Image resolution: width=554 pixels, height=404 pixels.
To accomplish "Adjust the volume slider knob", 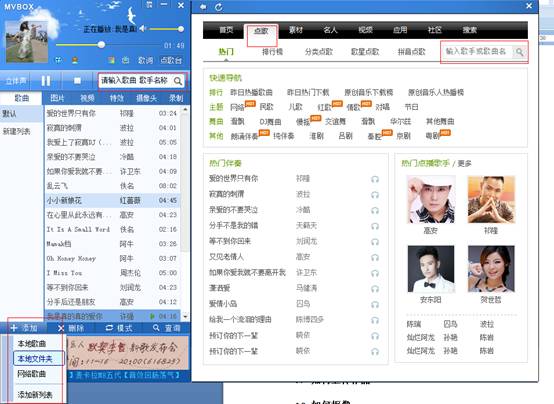I will [x=181, y=29].
